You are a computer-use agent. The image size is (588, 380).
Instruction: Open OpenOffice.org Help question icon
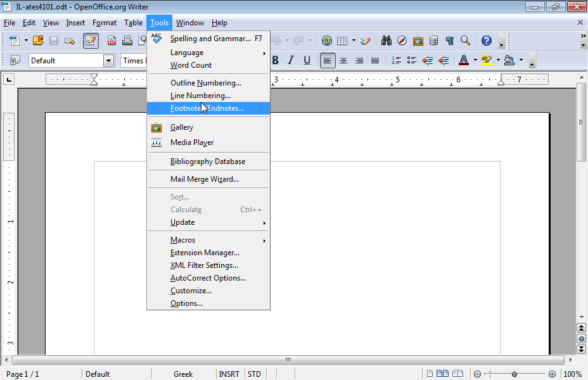click(x=487, y=41)
